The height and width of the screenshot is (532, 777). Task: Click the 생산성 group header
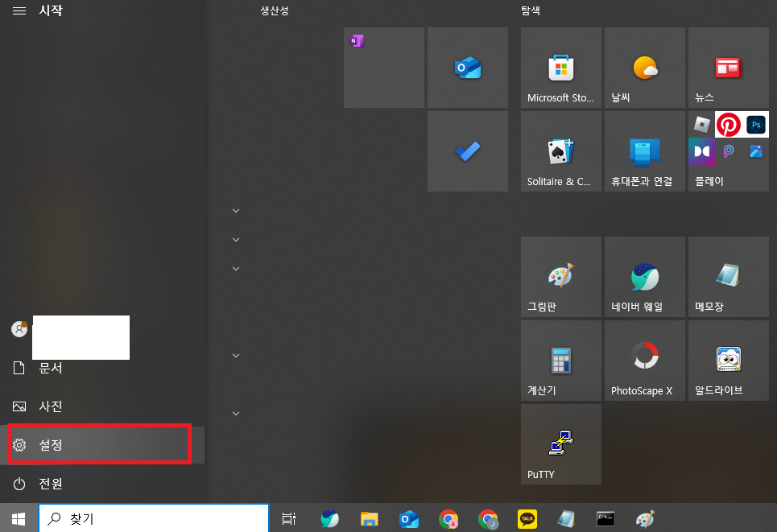pos(275,10)
